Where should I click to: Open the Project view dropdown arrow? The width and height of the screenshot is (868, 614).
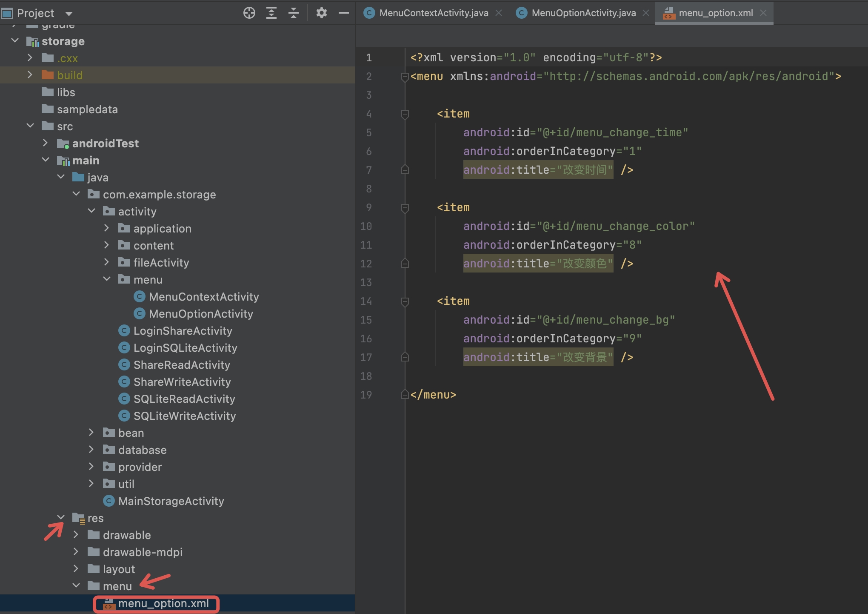(69, 14)
